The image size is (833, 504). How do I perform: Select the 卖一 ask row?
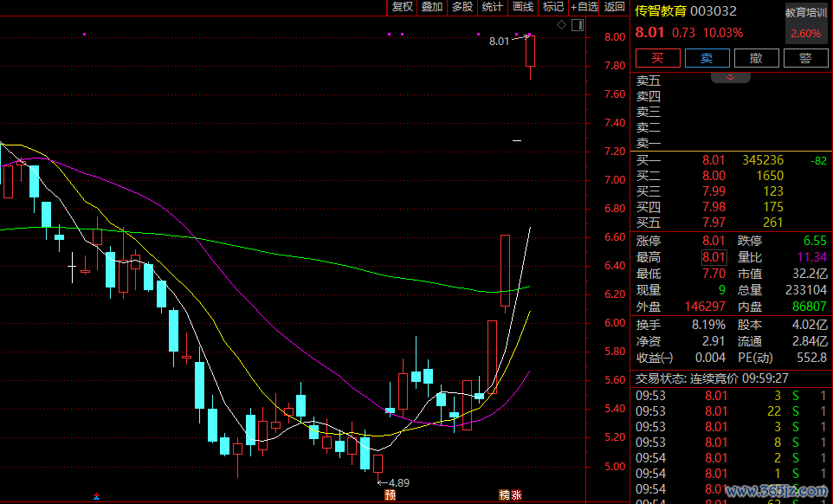(731, 143)
